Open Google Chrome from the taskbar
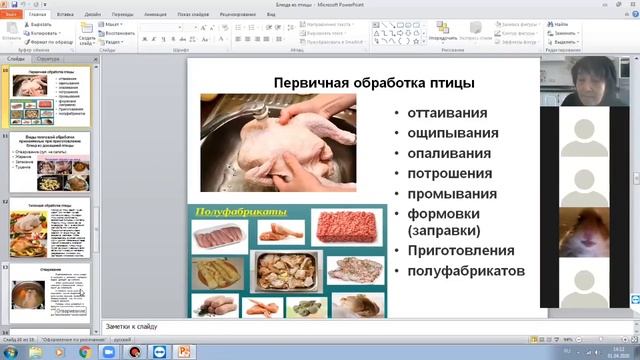 [x=85, y=351]
